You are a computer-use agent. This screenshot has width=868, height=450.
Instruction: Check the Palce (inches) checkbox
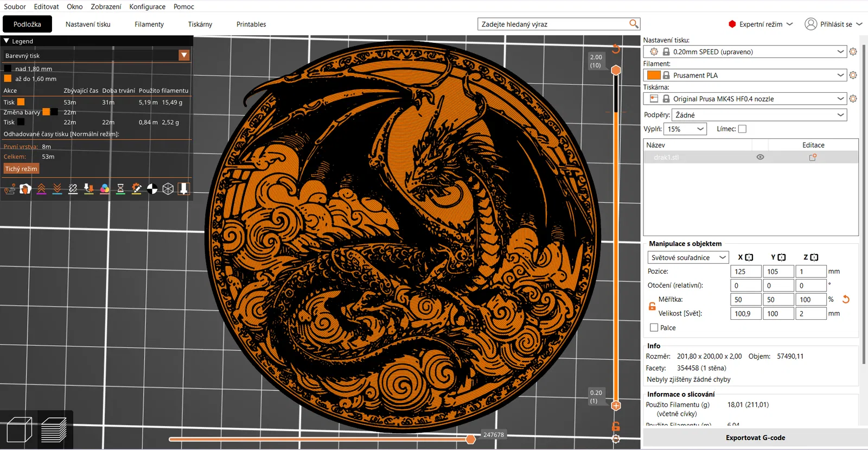[654, 327]
